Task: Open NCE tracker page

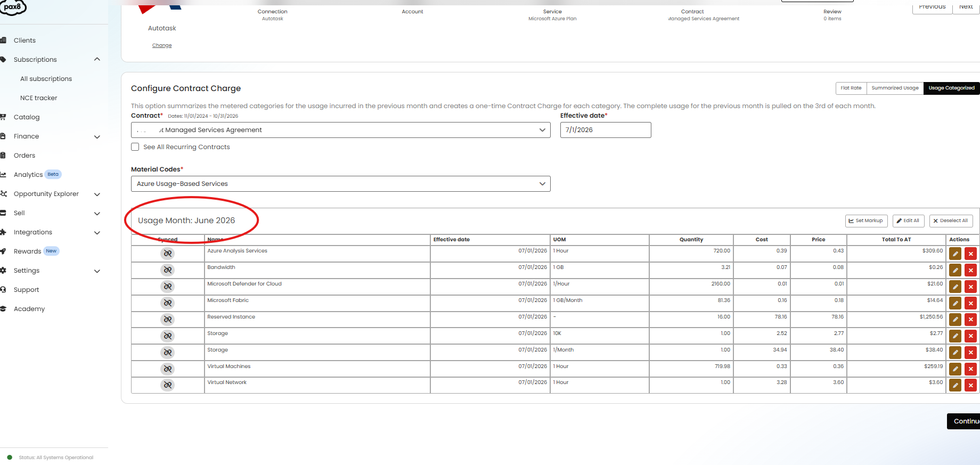Action: (x=38, y=98)
